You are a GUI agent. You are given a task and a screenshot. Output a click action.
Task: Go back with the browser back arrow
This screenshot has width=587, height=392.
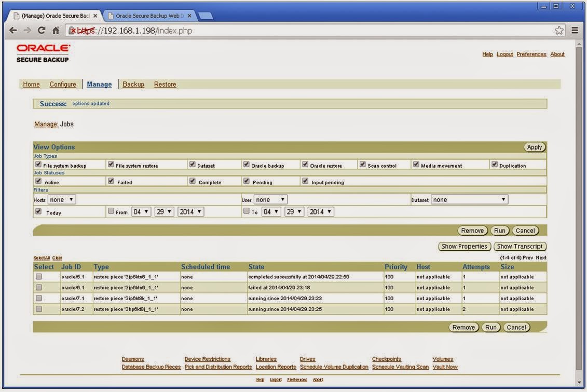point(13,31)
